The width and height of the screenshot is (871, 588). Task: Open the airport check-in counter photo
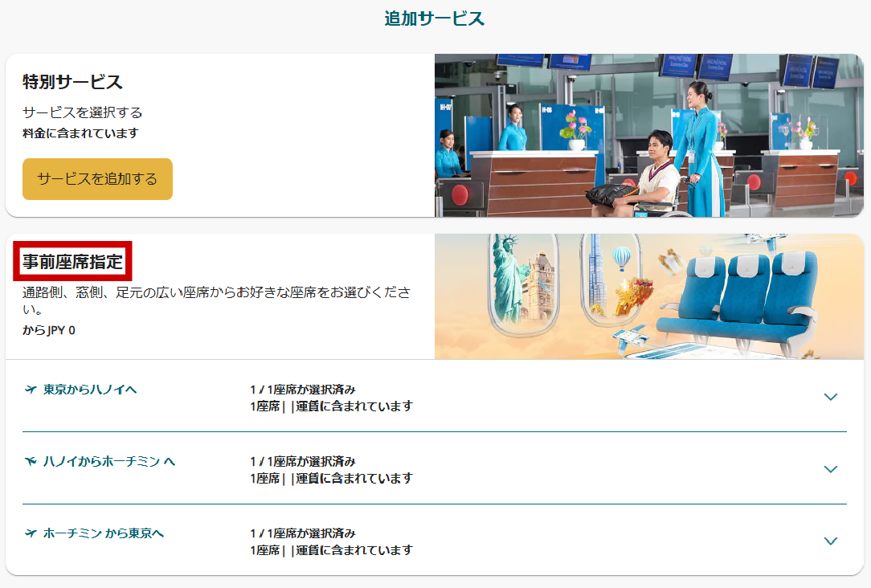648,136
